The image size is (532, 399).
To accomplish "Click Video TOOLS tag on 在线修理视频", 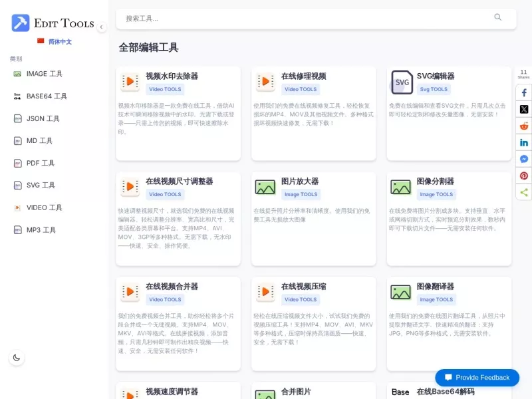I will (301, 89).
